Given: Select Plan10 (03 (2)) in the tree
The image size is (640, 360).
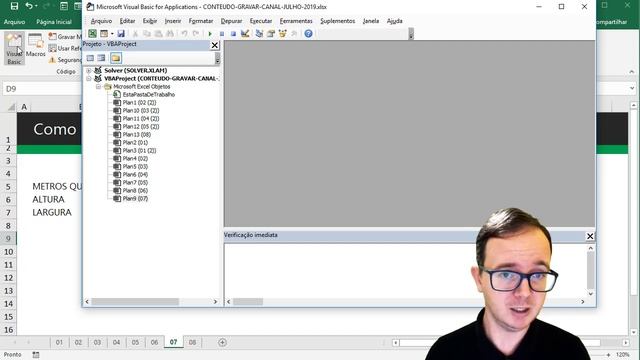Looking at the screenshot, I should 141,111.
